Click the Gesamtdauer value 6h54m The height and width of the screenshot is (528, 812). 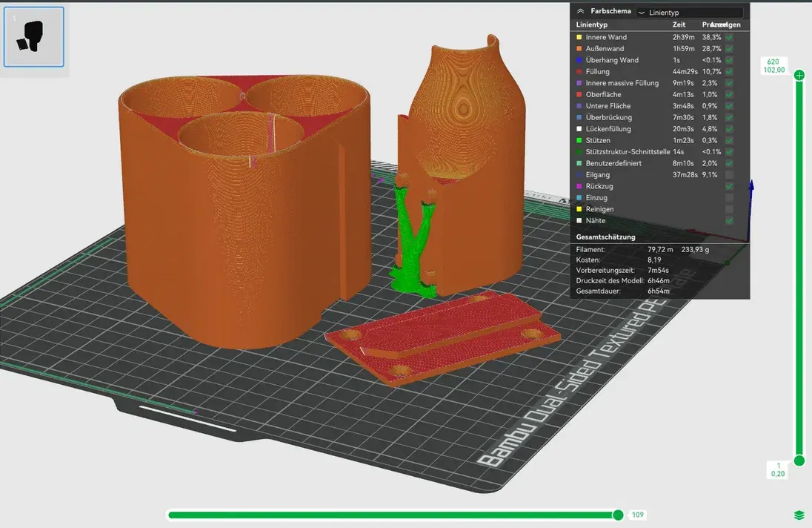pos(659,291)
